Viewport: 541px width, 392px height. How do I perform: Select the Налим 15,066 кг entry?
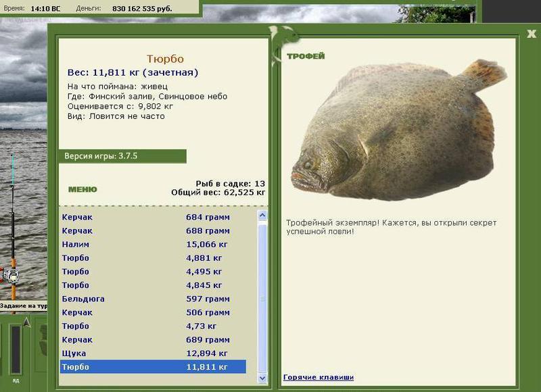pyautogui.click(x=154, y=245)
